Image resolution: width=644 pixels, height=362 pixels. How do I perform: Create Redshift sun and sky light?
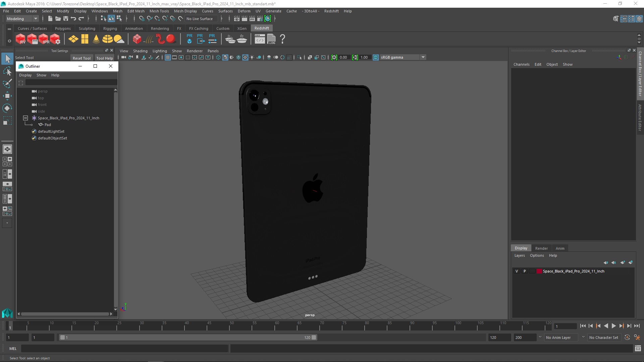(x=119, y=39)
